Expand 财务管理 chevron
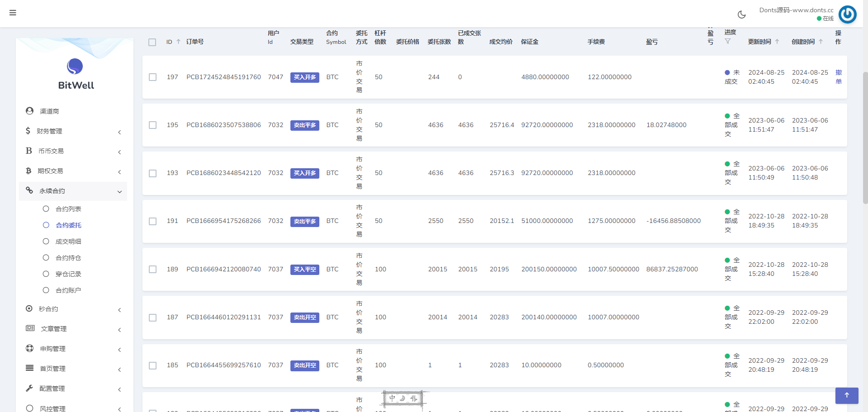This screenshot has width=868, height=412. coord(119,132)
